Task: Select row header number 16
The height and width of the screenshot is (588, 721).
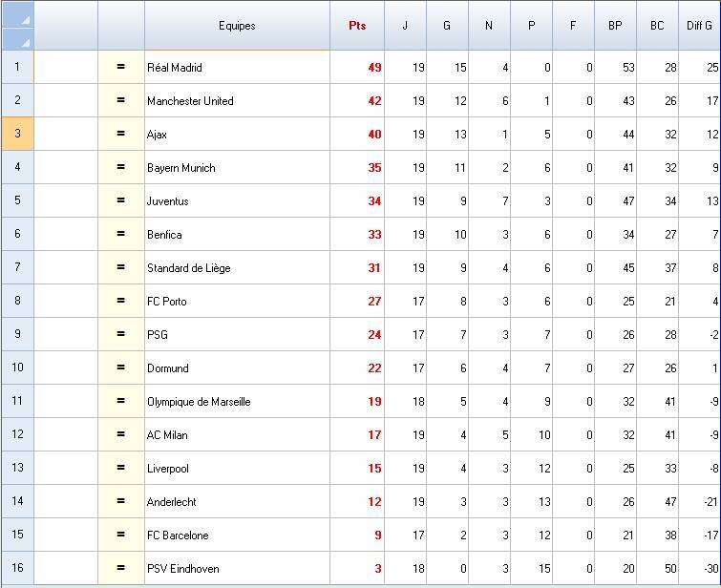Action: point(17,568)
